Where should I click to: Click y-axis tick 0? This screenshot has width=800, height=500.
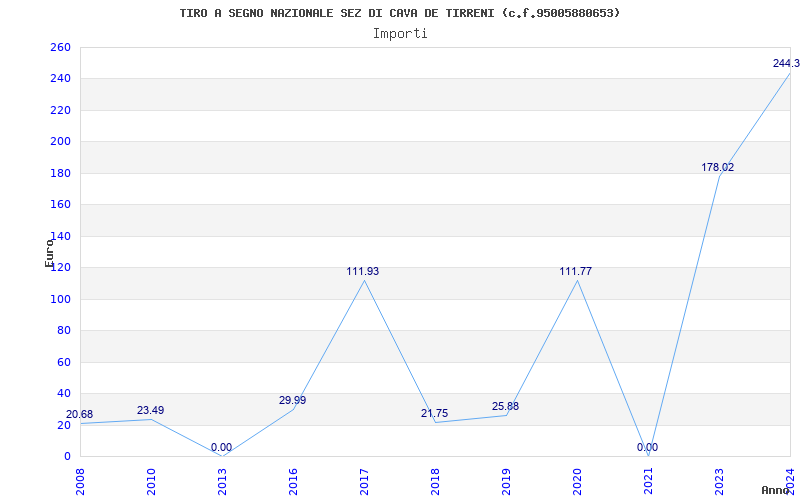click(67, 456)
